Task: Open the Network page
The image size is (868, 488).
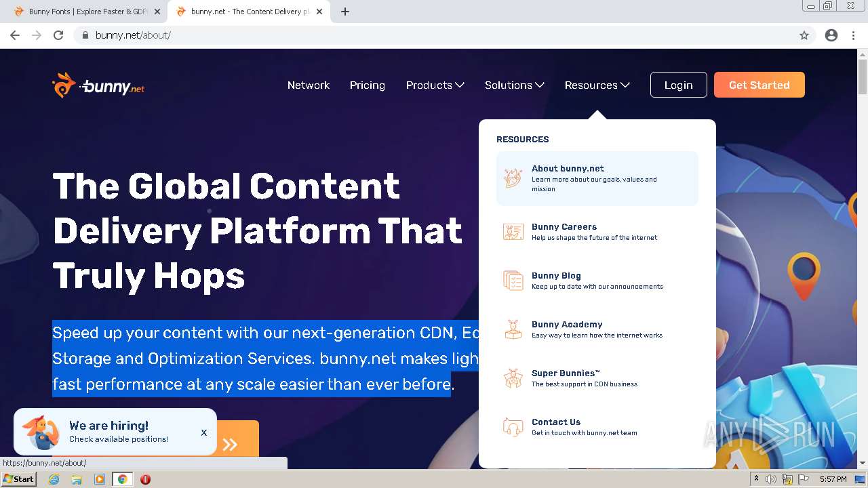Action: coord(309,85)
